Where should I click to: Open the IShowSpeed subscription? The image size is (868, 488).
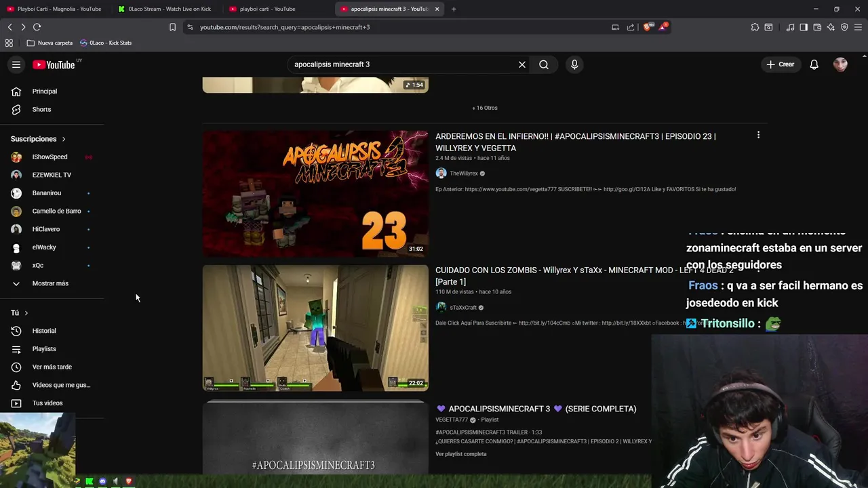pos(52,157)
